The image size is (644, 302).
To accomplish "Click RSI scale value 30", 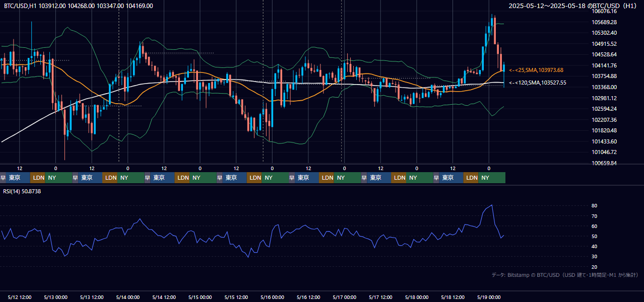I will click(x=595, y=257).
